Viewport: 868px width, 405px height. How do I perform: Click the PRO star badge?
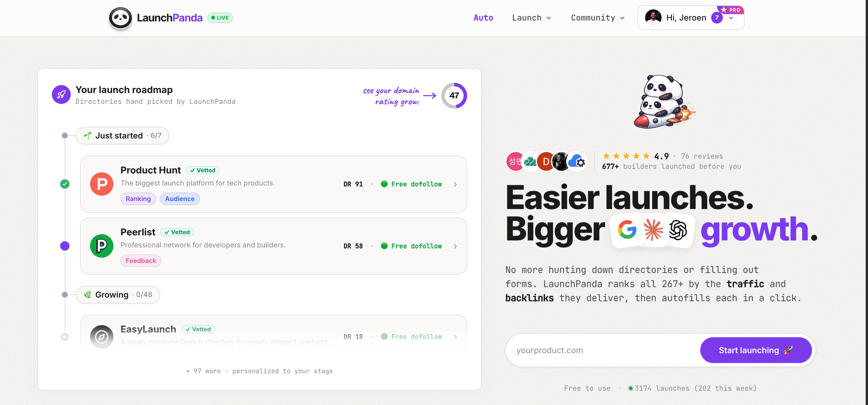(730, 10)
